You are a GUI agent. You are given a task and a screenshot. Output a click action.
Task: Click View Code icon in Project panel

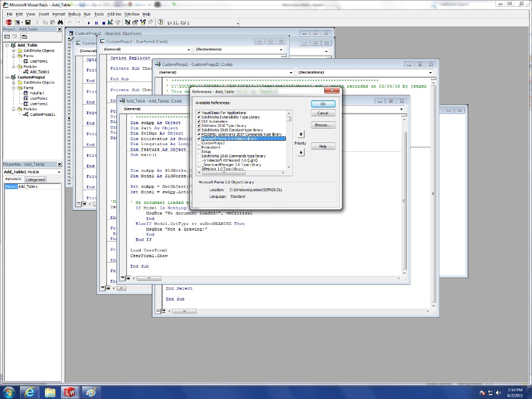click(7, 37)
